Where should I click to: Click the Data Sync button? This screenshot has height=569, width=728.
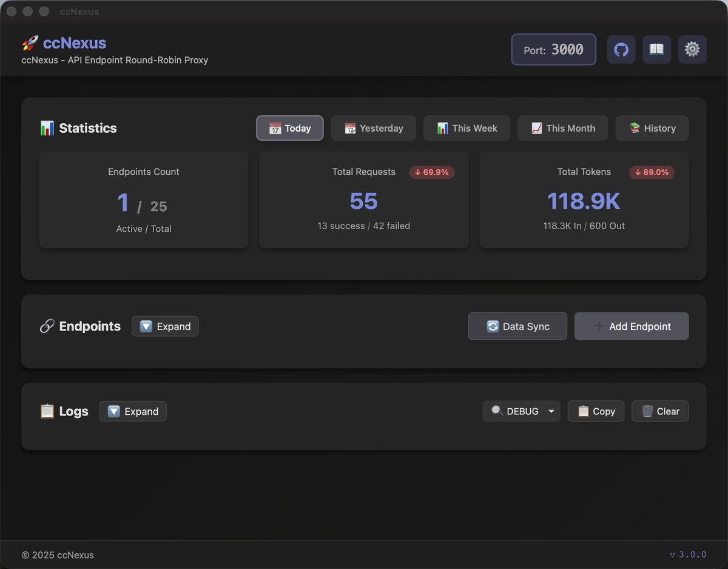517,326
